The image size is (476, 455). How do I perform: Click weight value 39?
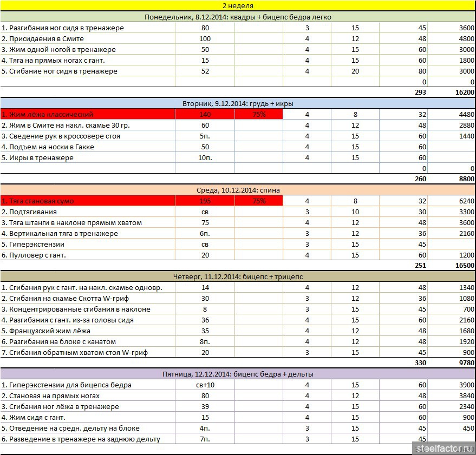coord(205,407)
